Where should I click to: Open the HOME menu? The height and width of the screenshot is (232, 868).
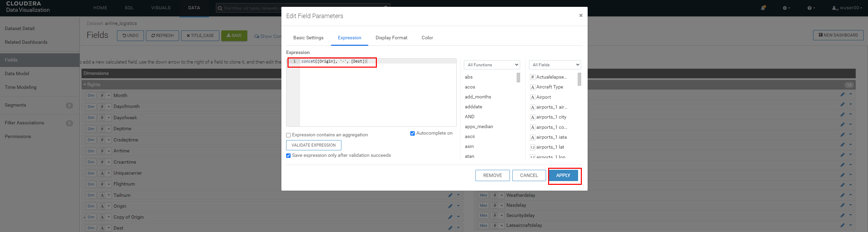(x=100, y=8)
